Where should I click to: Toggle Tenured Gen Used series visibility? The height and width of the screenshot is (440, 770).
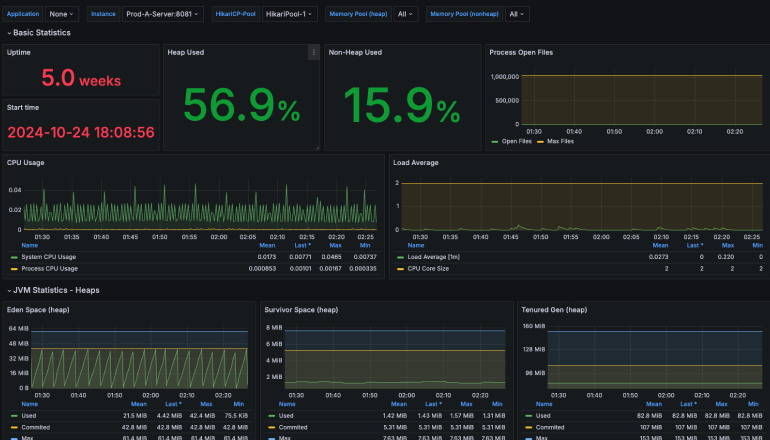pyautogui.click(x=543, y=415)
